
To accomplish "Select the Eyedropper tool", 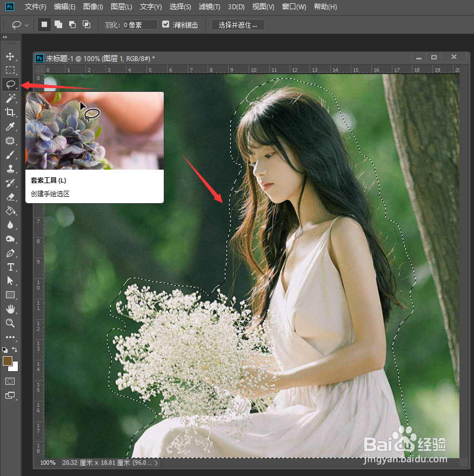I will (x=10, y=126).
